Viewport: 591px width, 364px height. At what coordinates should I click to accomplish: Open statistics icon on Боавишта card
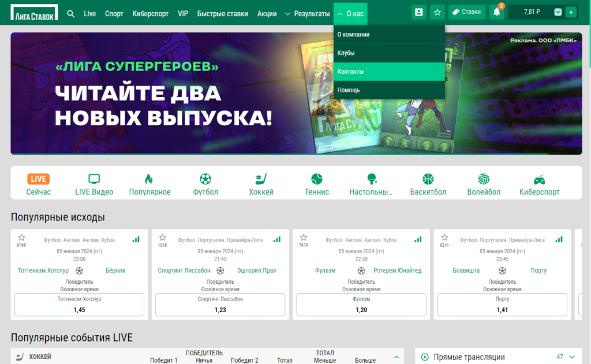559,239
